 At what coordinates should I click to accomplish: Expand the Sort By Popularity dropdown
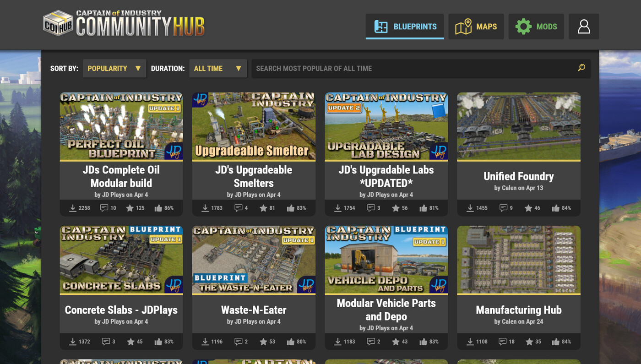114,68
